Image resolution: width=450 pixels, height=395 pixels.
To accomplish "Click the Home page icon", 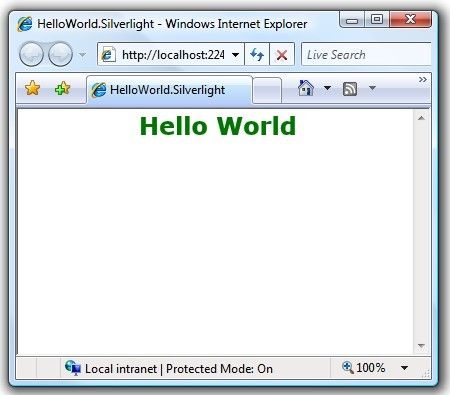I will [306, 88].
